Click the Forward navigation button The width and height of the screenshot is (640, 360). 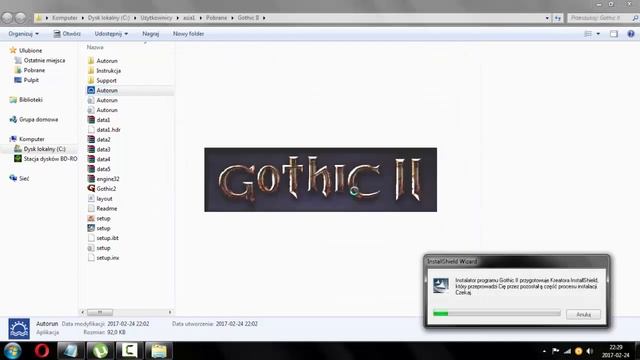click(20, 18)
